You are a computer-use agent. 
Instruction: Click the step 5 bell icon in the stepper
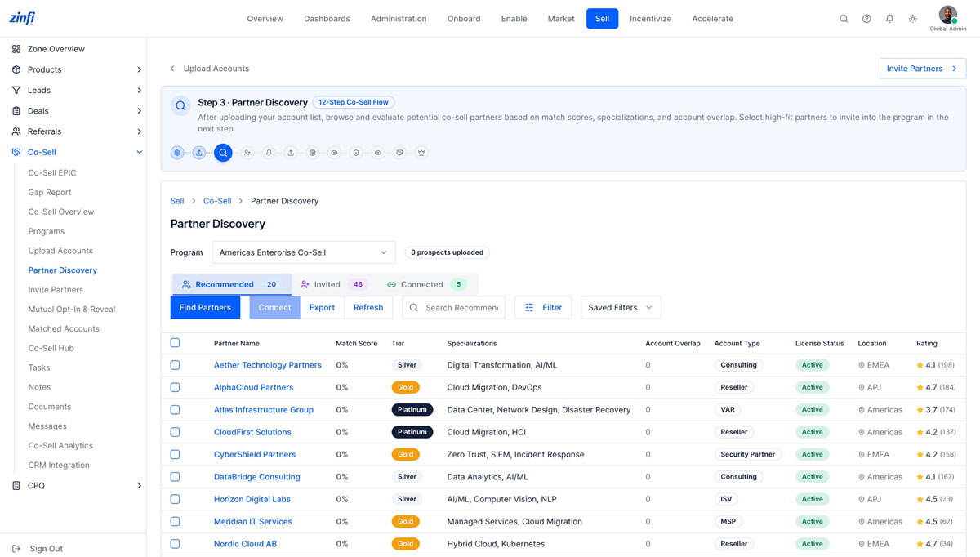(269, 153)
